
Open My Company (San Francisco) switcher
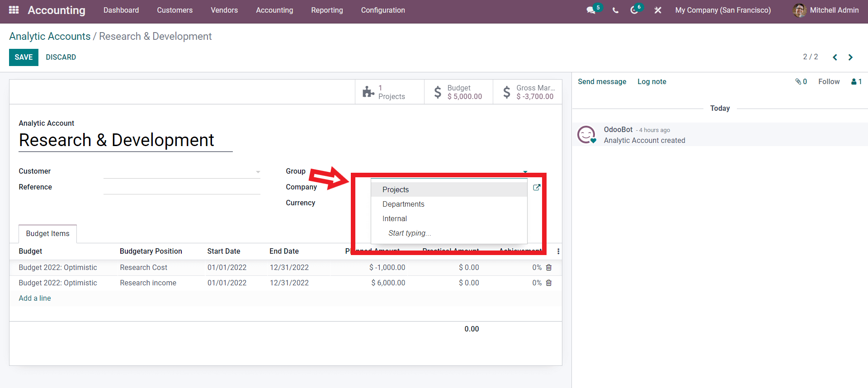(723, 10)
